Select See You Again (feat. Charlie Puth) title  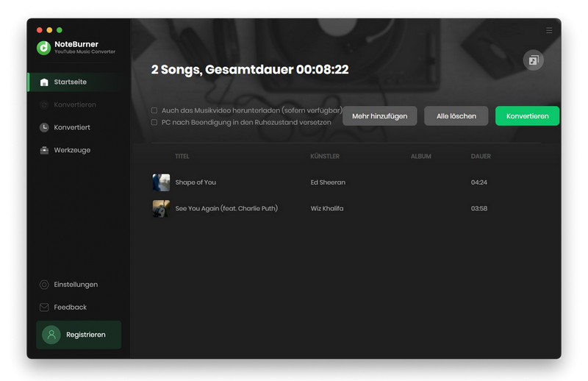(226, 208)
